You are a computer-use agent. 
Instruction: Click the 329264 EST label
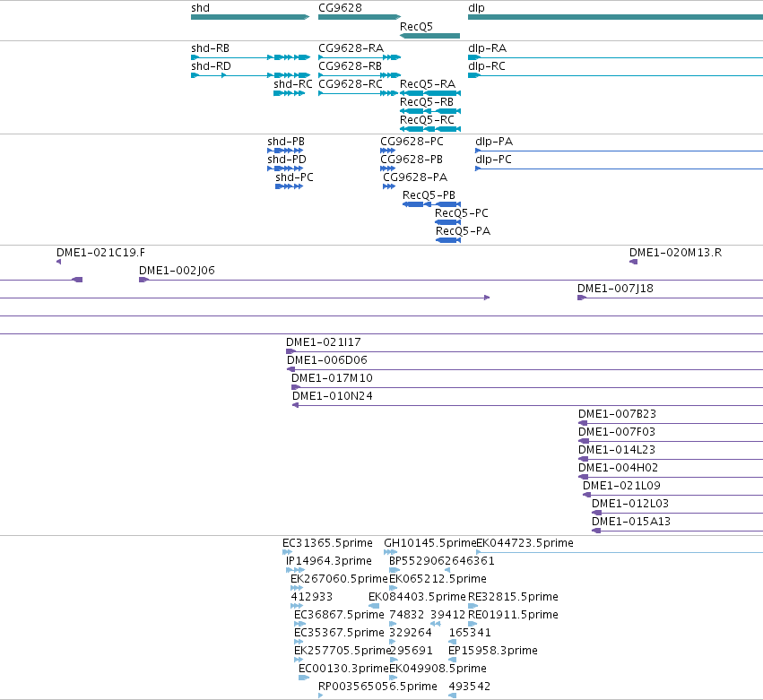tap(411, 633)
